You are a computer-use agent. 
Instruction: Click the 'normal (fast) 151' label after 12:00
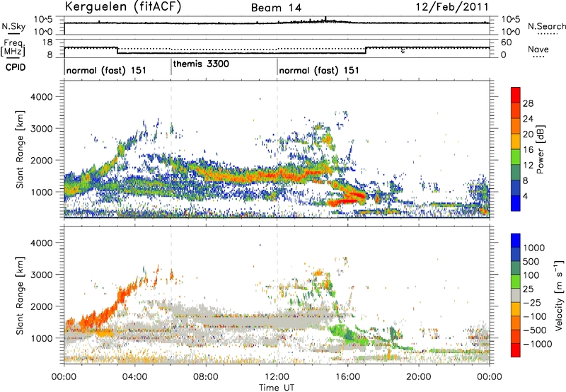[x=319, y=70]
